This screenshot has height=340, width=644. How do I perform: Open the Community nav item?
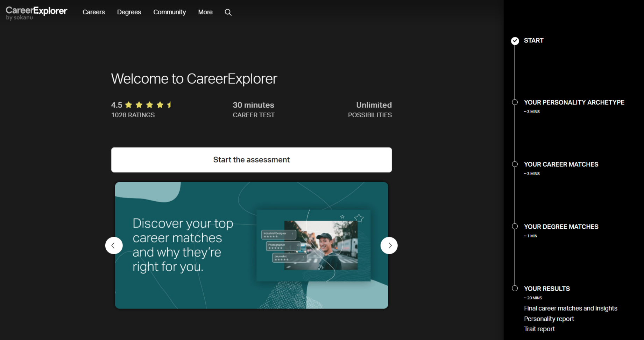point(169,12)
